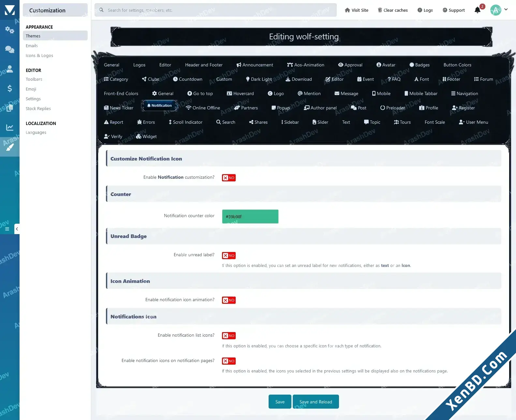Open Languages under Localization
This screenshot has height=420, width=516.
coord(36,132)
